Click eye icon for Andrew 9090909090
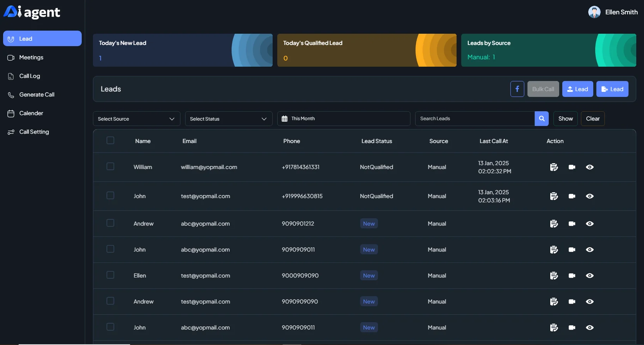The image size is (644, 345). pos(590,302)
